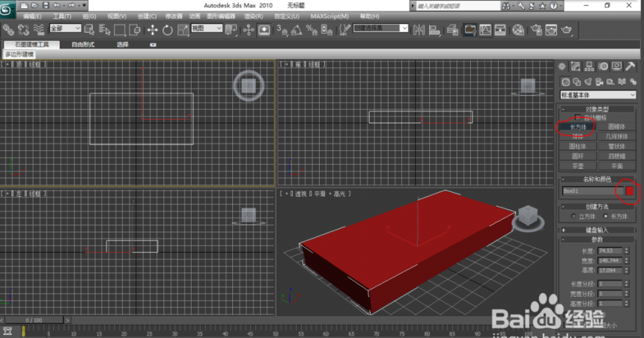
Task: Open the Curve Editor icon
Action: coord(485,29)
